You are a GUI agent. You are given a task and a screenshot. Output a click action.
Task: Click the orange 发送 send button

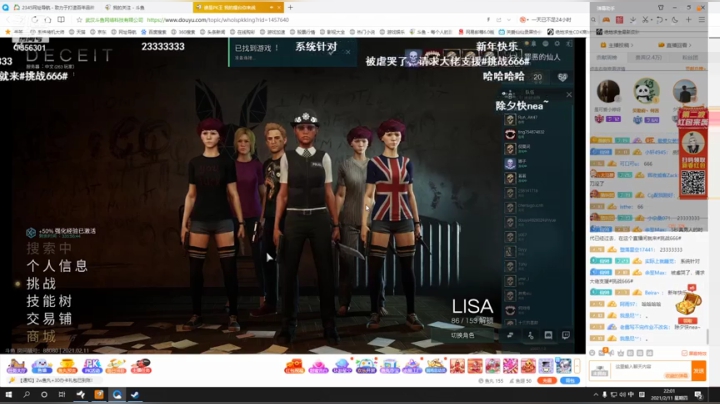(x=698, y=370)
